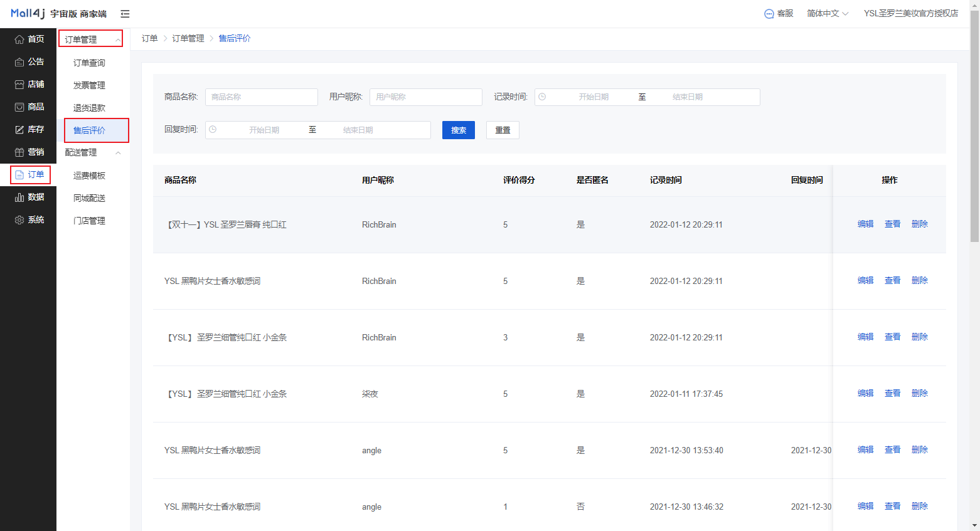Click 删除 for 2022-01-12 YSL 黑鸦片 row
This screenshot has width=980, height=531.
pyautogui.click(x=920, y=281)
